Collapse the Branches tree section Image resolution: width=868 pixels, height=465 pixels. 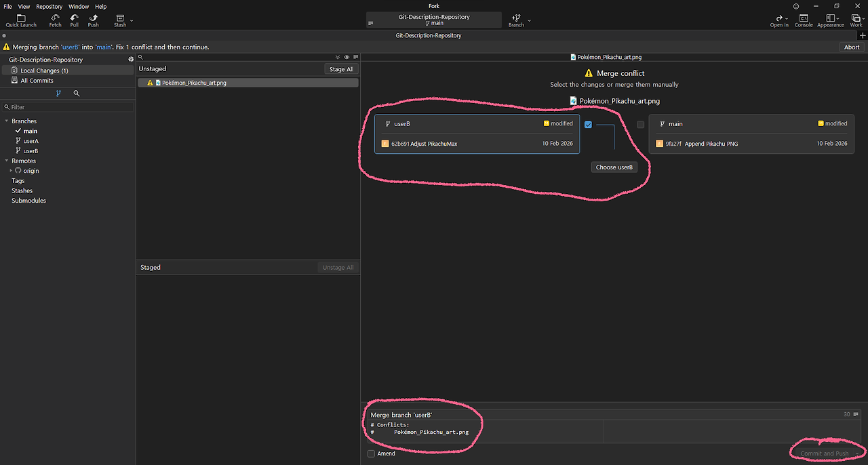(x=6, y=121)
